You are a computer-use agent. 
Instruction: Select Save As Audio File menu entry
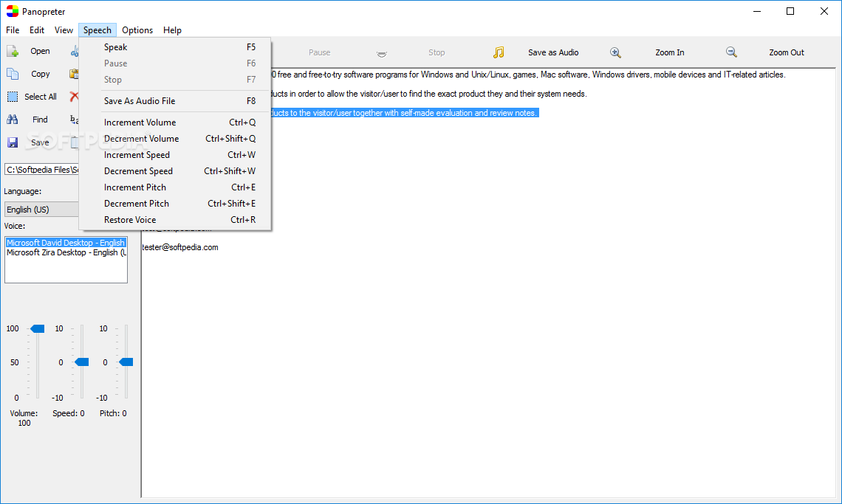tap(175, 101)
